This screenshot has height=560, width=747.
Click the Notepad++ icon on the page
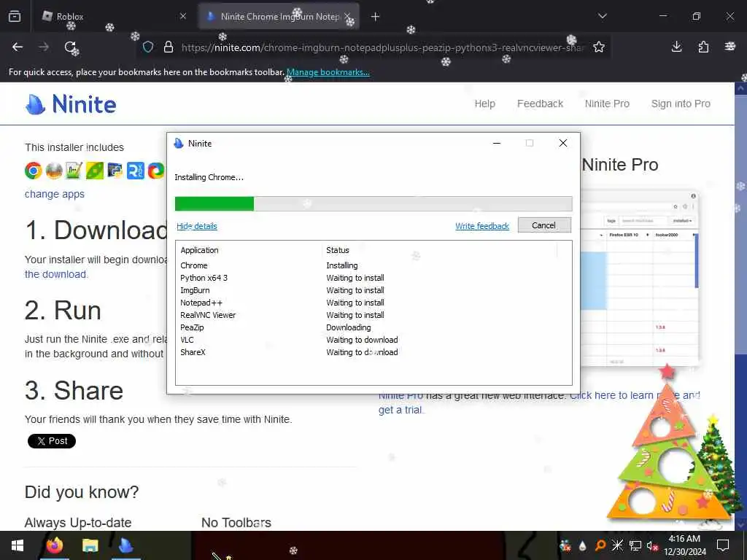pos(74,171)
